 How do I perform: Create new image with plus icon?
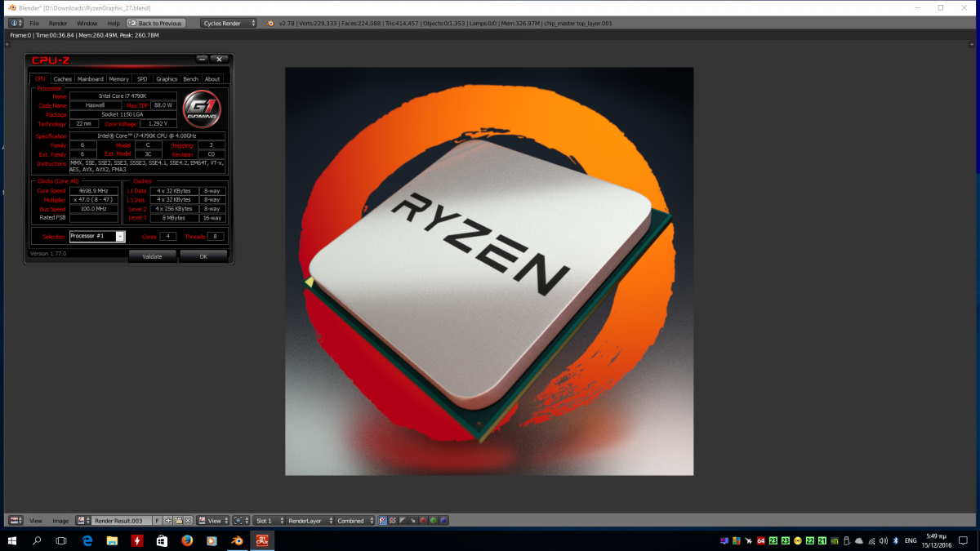(x=168, y=521)
